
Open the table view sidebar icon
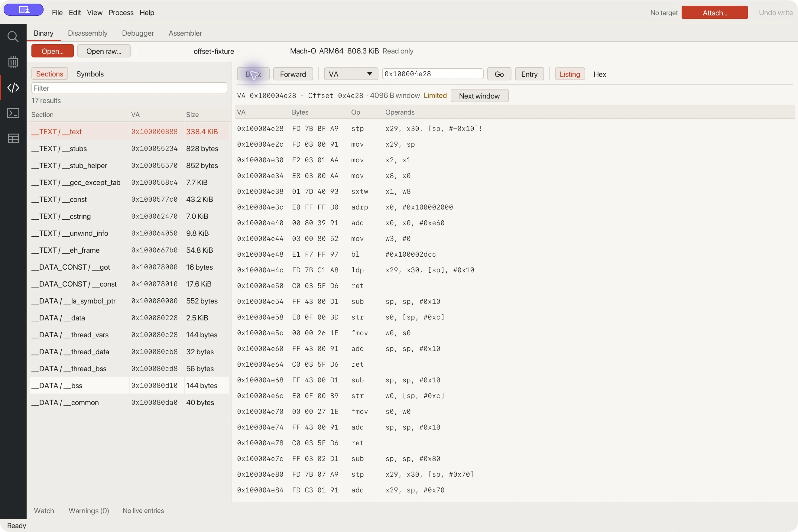click(13, 138)
